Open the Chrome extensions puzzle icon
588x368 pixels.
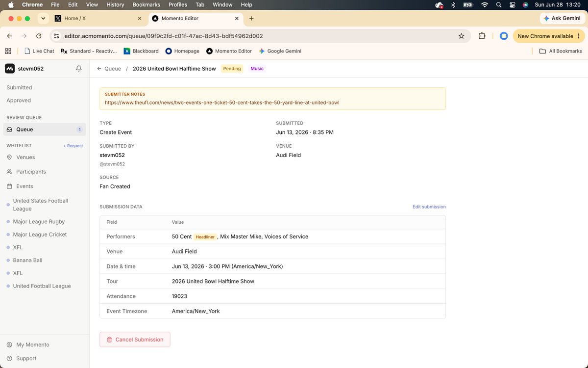(x=482, y=36)
